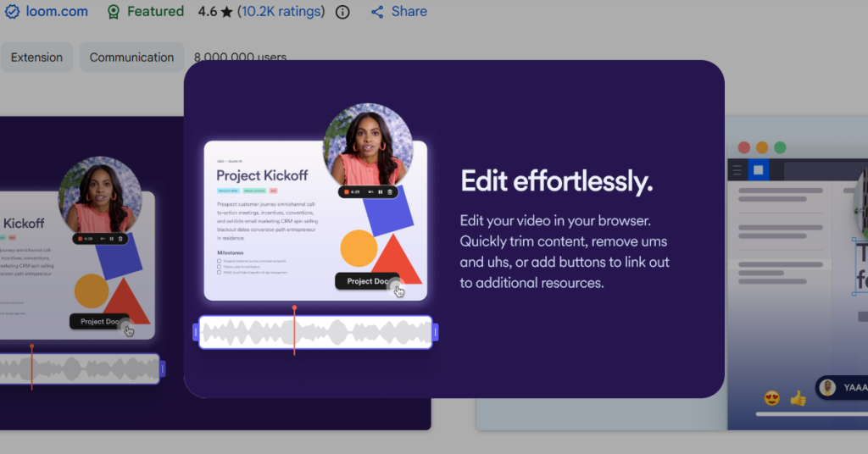Select the Communication category chip

pos(131,58)
